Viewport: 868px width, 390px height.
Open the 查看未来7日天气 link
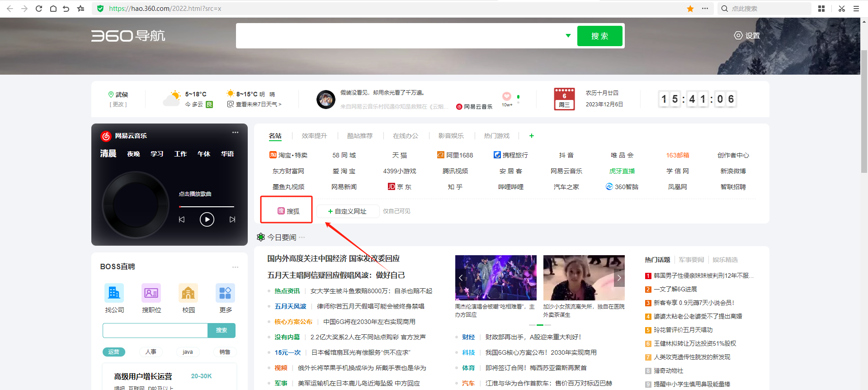(x=255, y=105)
